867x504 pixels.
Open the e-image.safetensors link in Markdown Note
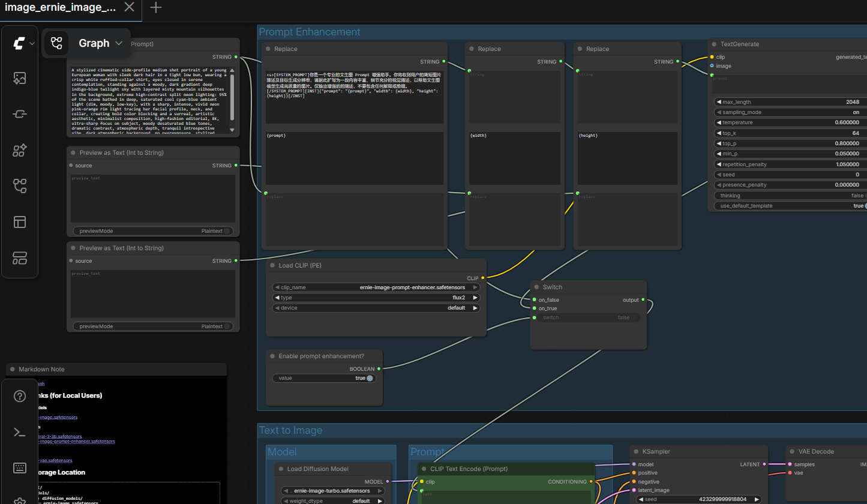point(58,417)
